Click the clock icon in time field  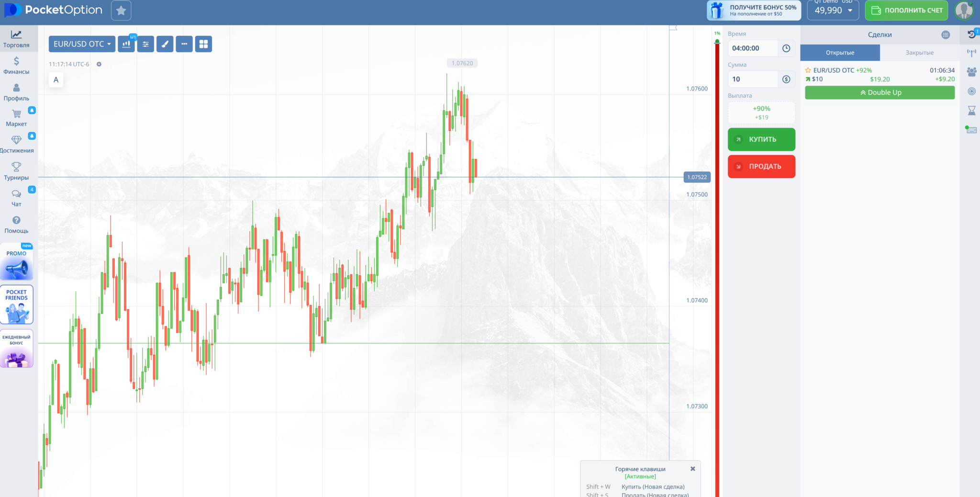click(786, 48)
